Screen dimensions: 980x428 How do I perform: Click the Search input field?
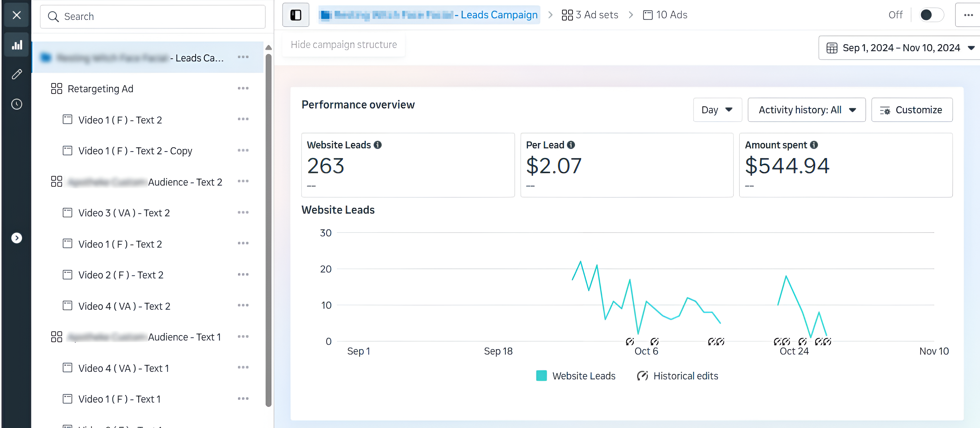coord(153,17)
